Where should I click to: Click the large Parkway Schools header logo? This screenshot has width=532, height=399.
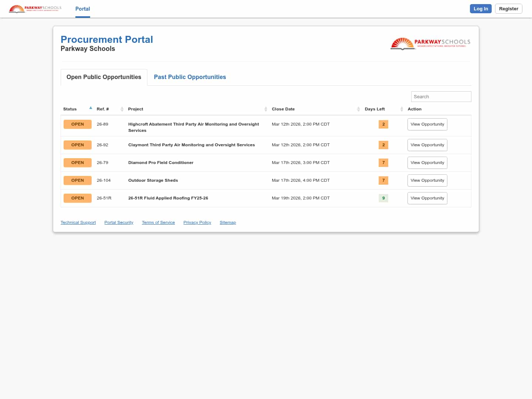click(x=430, y=44)
